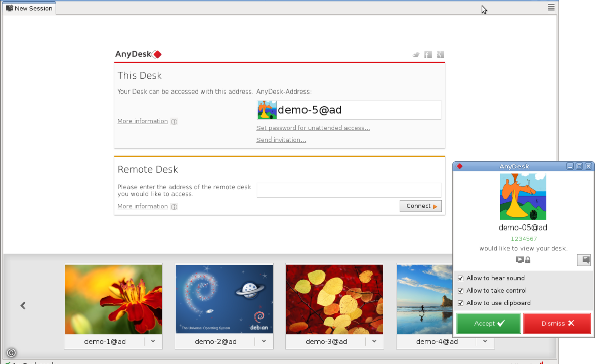Open the demo-3@ad leaves thumbnail
This screenshot has width=607, height=364.
coord(335,299)
